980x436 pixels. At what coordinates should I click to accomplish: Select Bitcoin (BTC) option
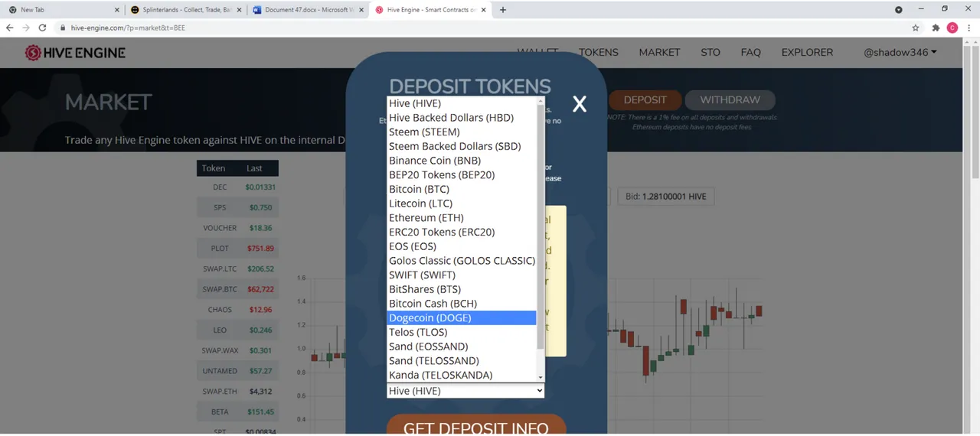[x=462, y=189]
